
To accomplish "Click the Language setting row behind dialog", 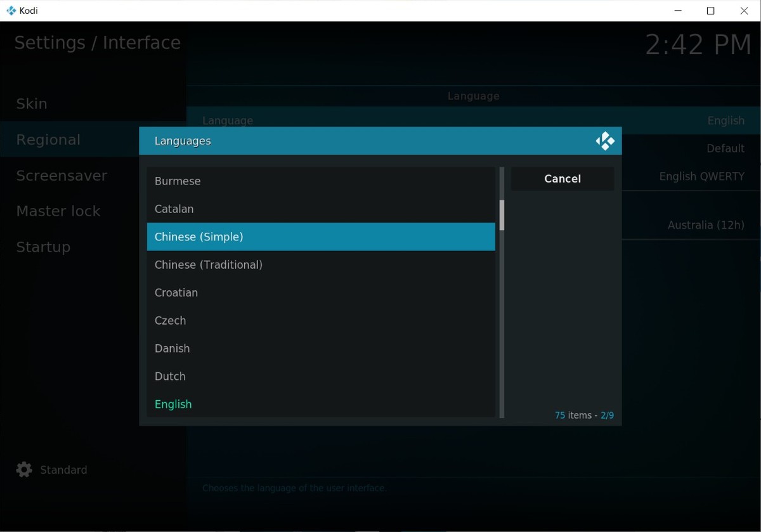I will 474,120.
